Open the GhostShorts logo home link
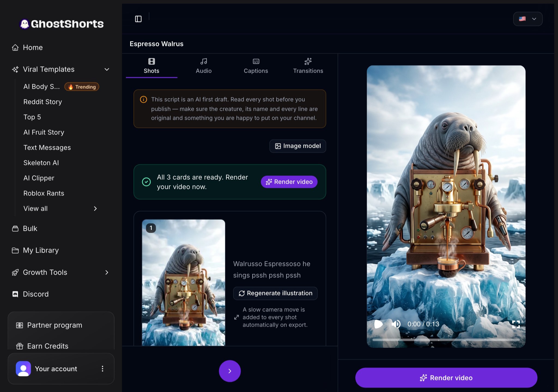The image size is (558, 392). tap(62, 24)
